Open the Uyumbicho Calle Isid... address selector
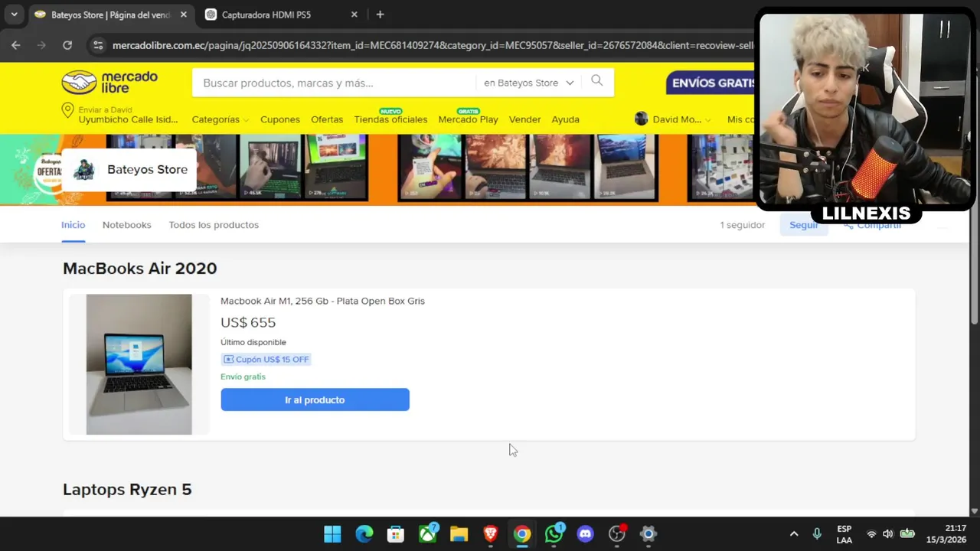This screenshot has height=551, width=980. 128,119
